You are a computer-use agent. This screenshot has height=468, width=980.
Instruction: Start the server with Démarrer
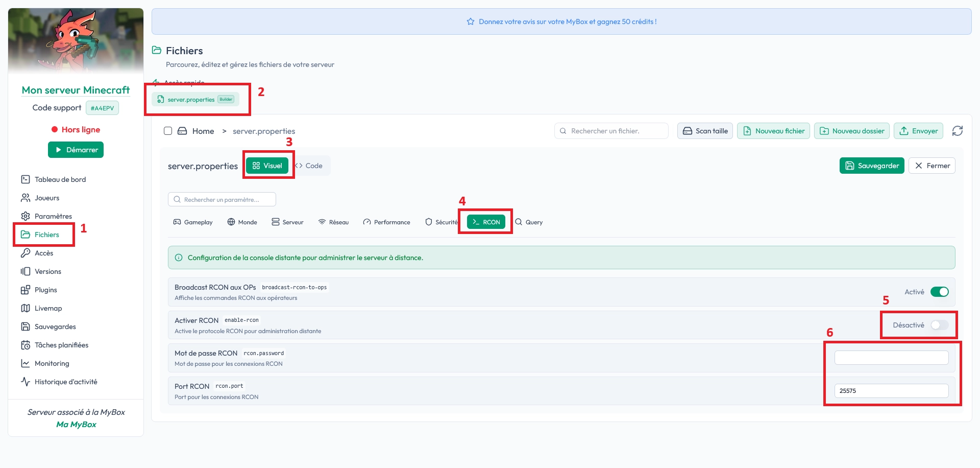[76, 150]
